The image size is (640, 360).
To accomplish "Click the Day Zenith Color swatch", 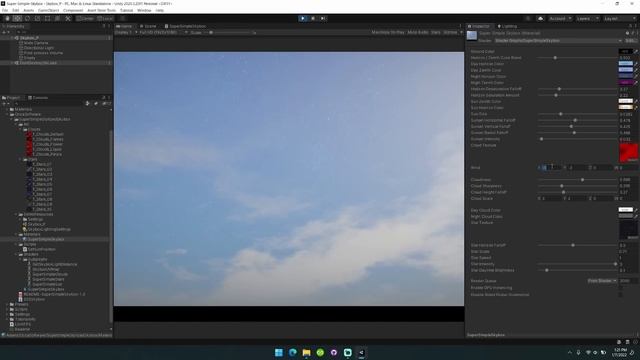I will 625,70.
